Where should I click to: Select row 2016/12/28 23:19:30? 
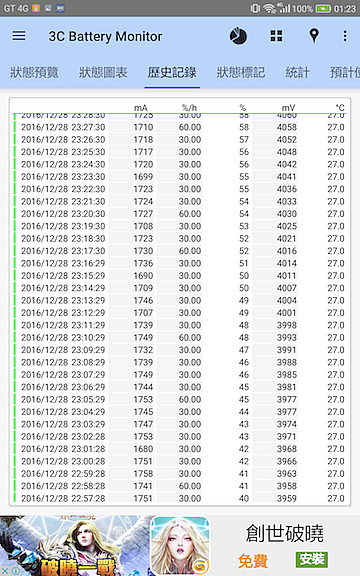click(180, 226)
